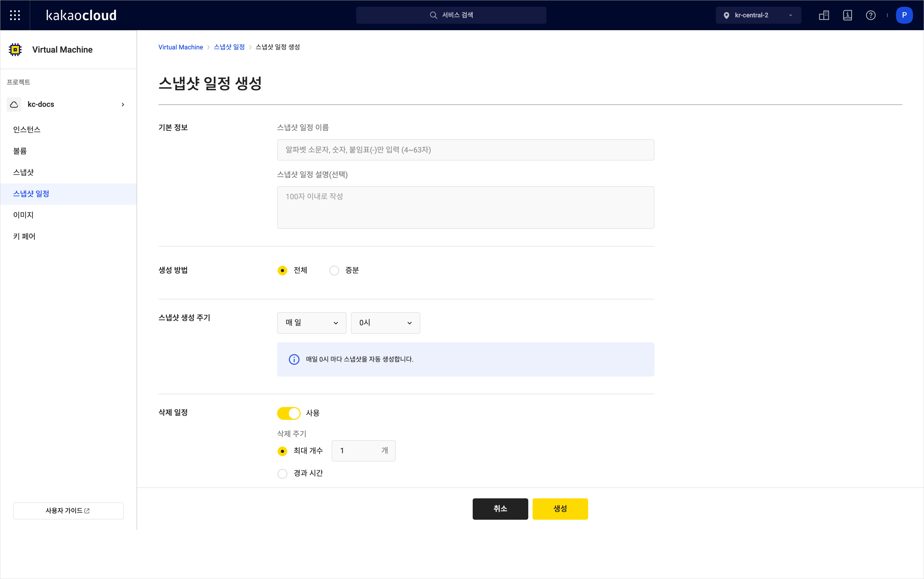Viewport: 924px width, 579px height.
Task: Open the 사용자 가이드 button
Action: pos(68,511)
